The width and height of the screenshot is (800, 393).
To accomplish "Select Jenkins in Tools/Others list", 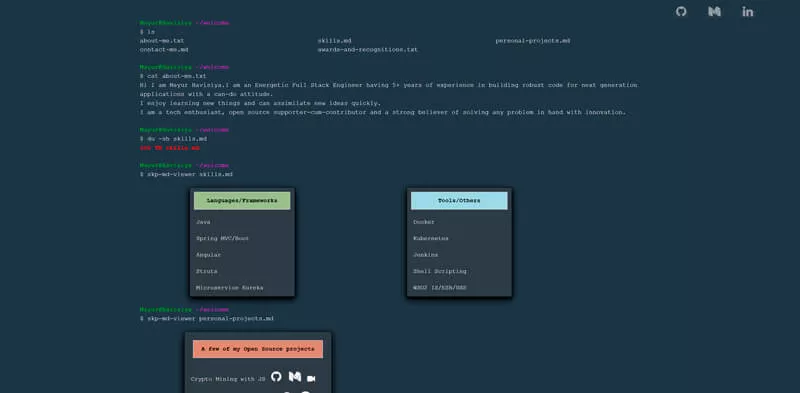I will (x=426, y=255).
